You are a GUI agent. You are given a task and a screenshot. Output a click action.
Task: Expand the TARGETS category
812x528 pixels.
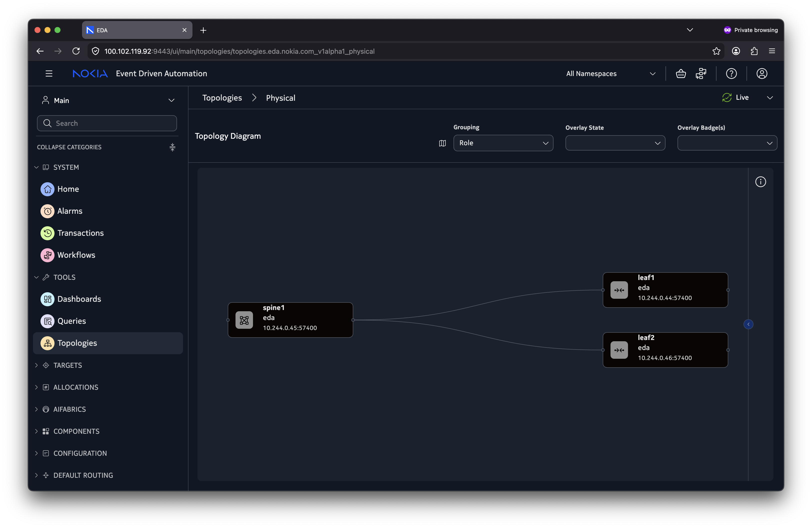36,365
